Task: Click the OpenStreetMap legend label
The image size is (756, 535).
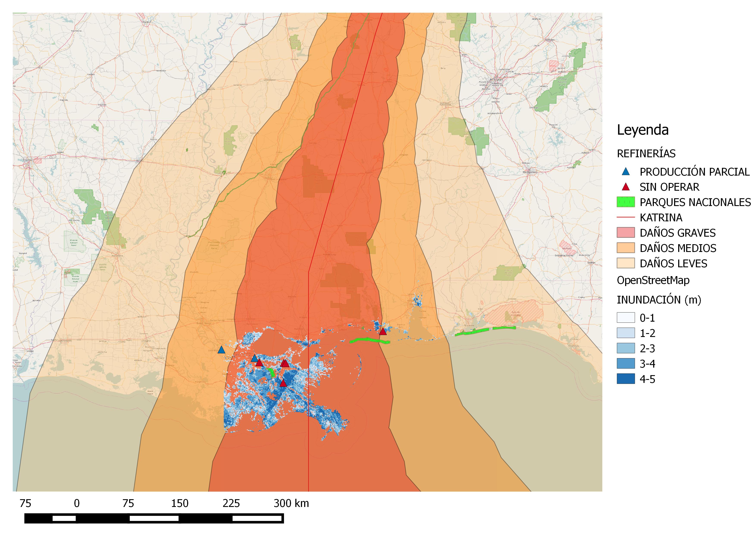Action: pyautogui.click(x=653, y=280)
